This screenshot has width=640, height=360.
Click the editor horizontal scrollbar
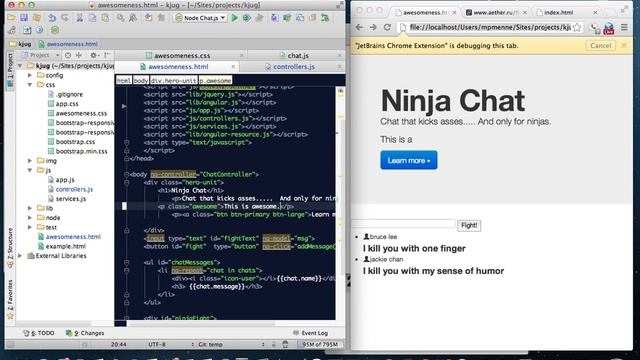tap(200, 324)
